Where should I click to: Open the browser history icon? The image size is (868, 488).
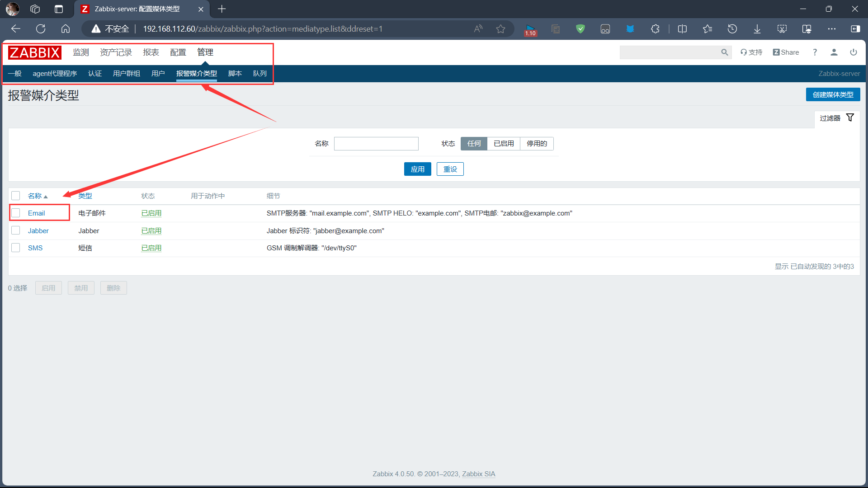[732, 29]
